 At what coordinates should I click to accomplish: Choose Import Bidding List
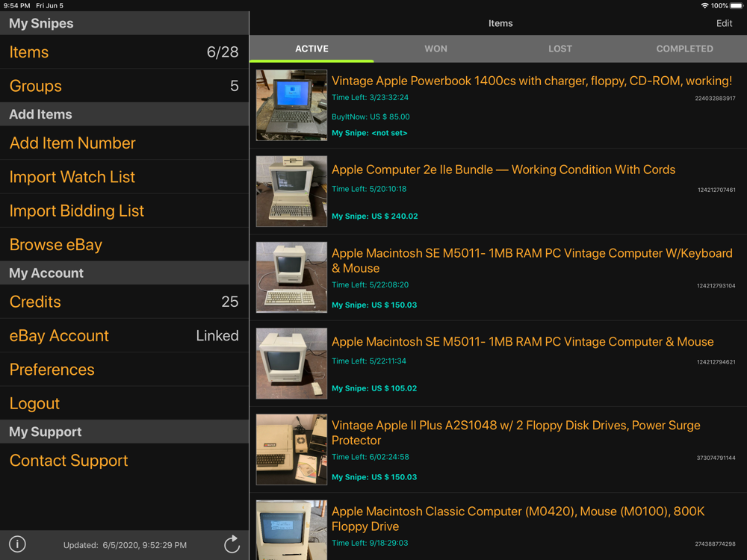pos(124,211)
